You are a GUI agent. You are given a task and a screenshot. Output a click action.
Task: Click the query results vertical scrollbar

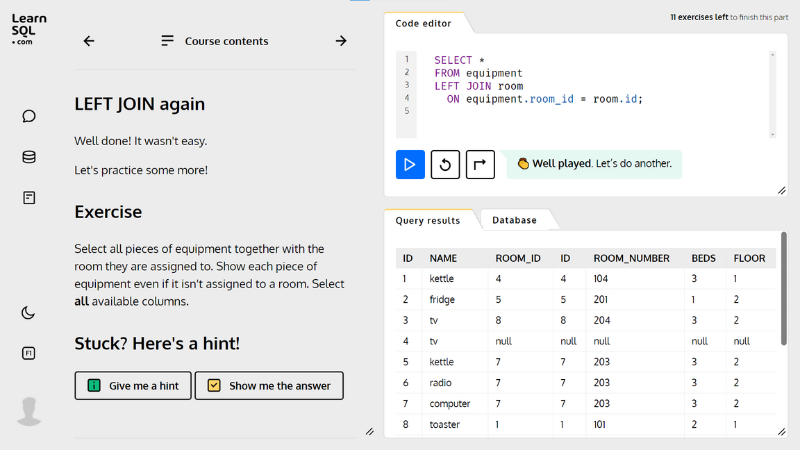click(x=784, y=288)
